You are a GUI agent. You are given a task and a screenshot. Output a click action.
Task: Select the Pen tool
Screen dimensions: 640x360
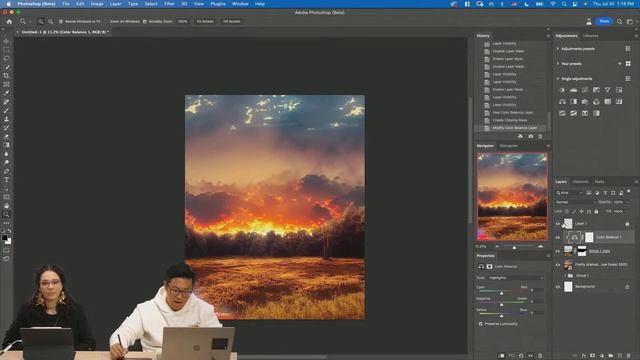[x=6, y=171]
